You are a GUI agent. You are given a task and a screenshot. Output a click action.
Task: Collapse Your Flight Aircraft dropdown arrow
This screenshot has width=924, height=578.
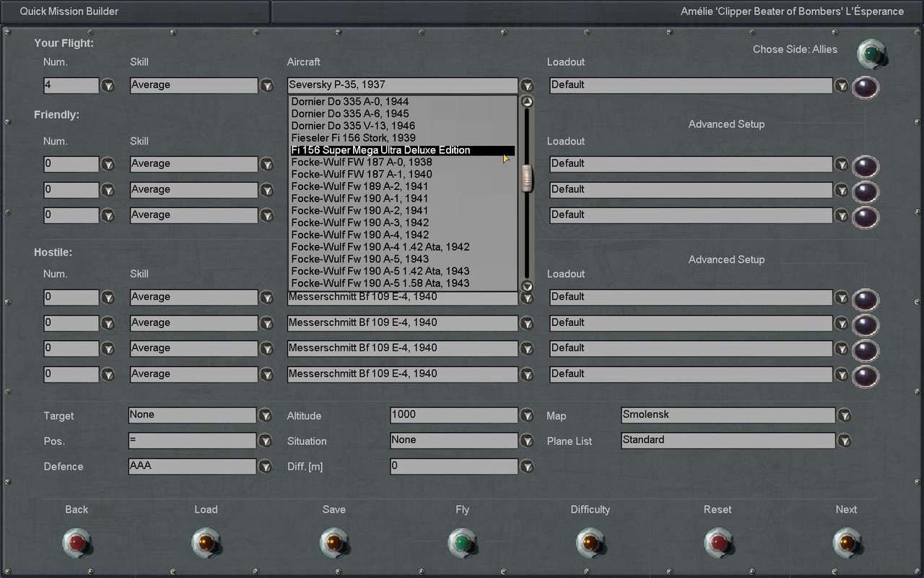(527, 85)
